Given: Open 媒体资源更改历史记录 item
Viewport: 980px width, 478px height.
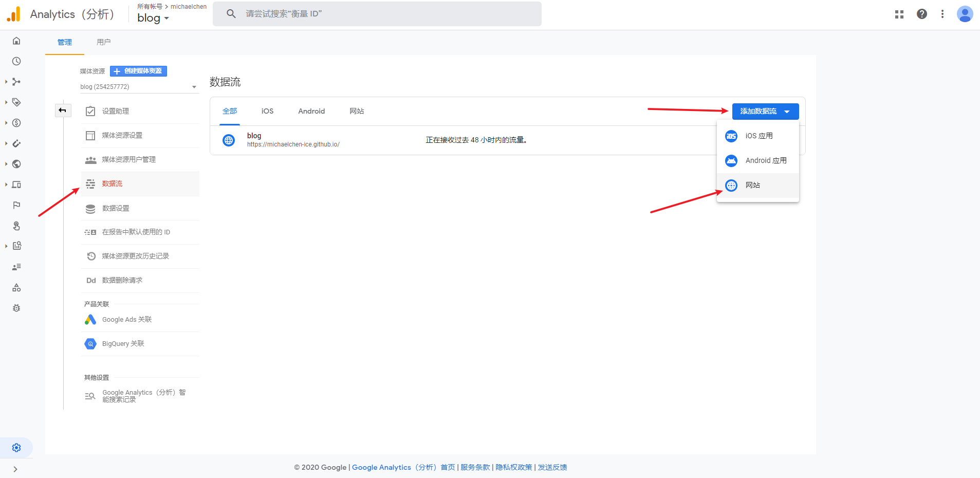Looking at the screenshot, I should pyautogui.click(x=140, y=256).
